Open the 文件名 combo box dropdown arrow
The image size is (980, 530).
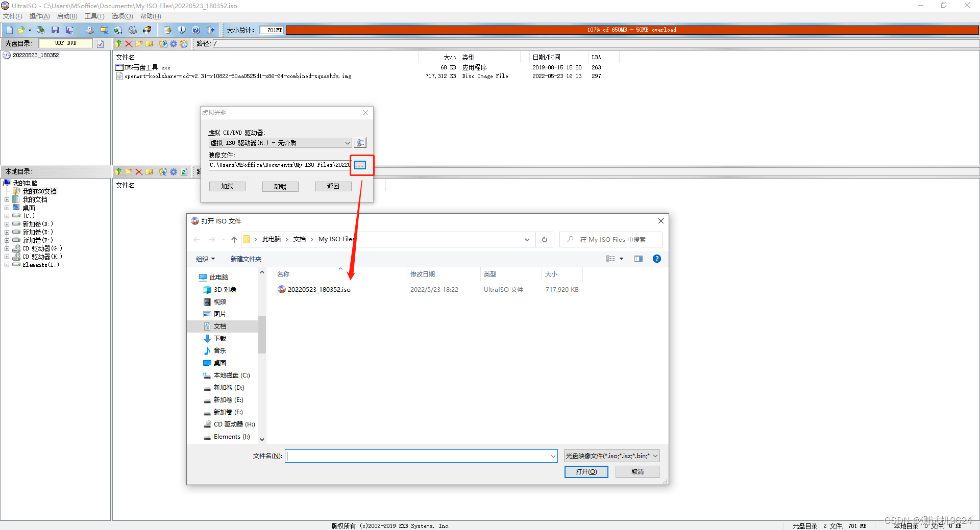[553, 456]
